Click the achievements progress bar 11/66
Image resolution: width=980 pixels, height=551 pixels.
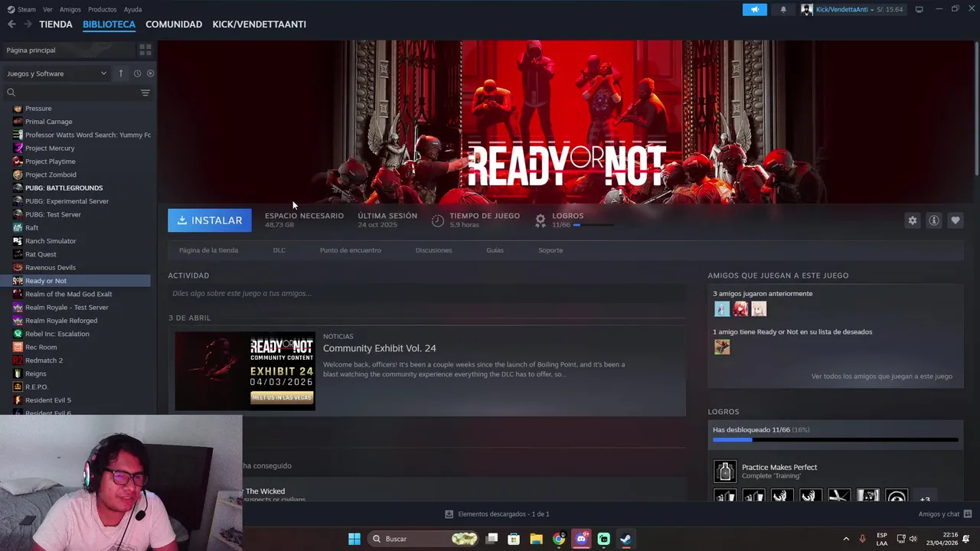click(x=835, y=440)
